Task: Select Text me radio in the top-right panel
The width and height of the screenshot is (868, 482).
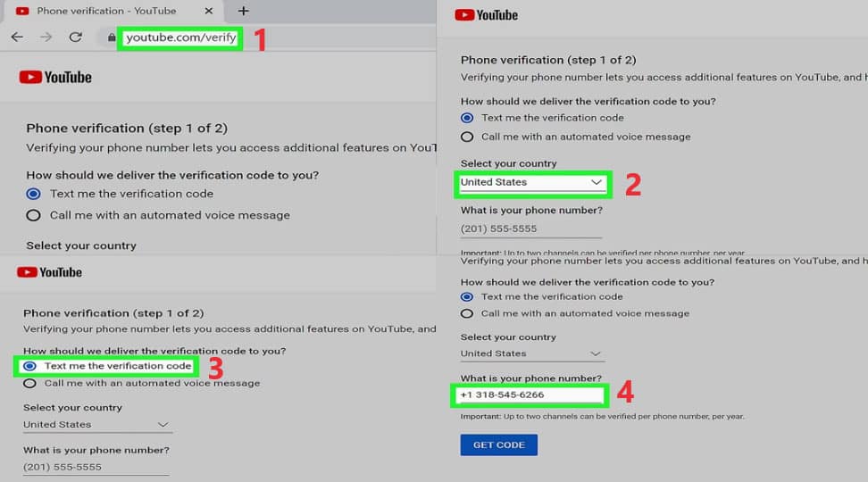Action: point(467,118)
